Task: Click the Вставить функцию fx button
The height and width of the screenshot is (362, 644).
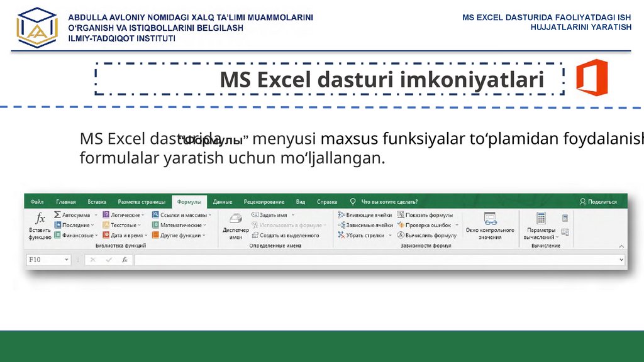Action: click(40, 226)
